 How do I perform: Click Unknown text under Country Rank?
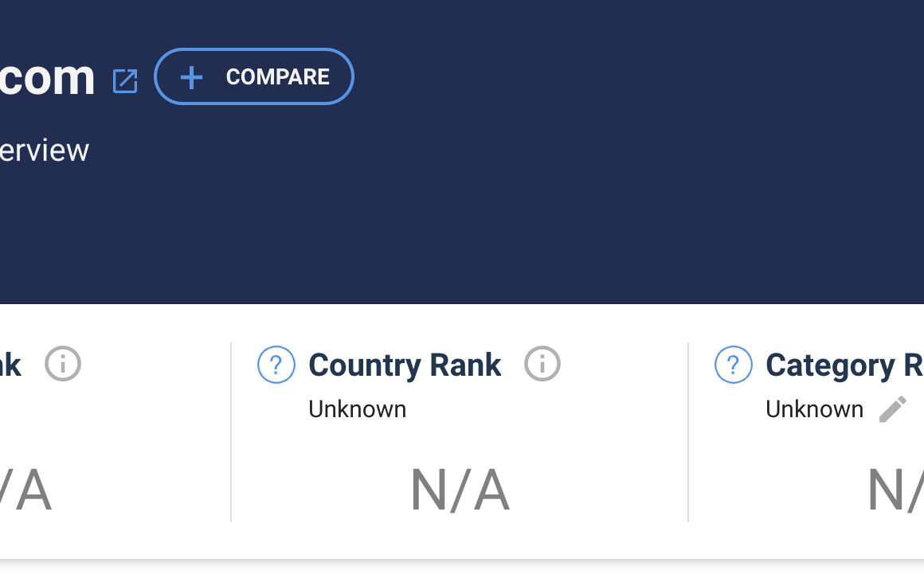tap(357, 409)
